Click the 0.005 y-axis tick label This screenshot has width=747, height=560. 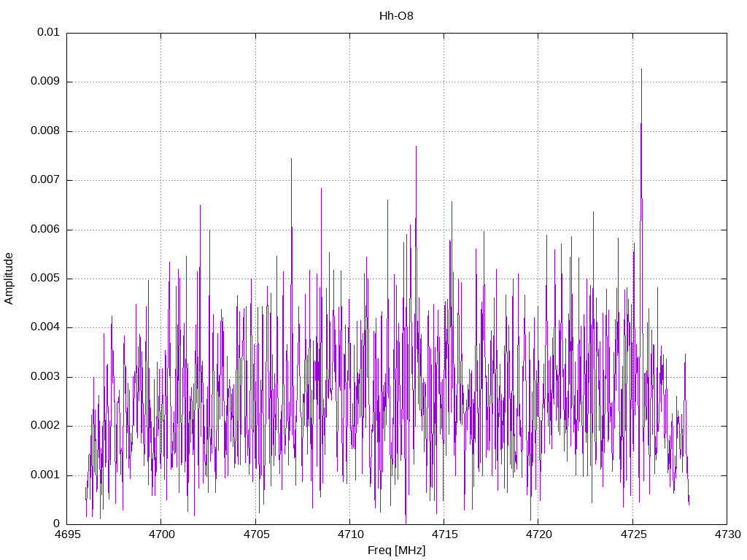click(x=45, y=279)
